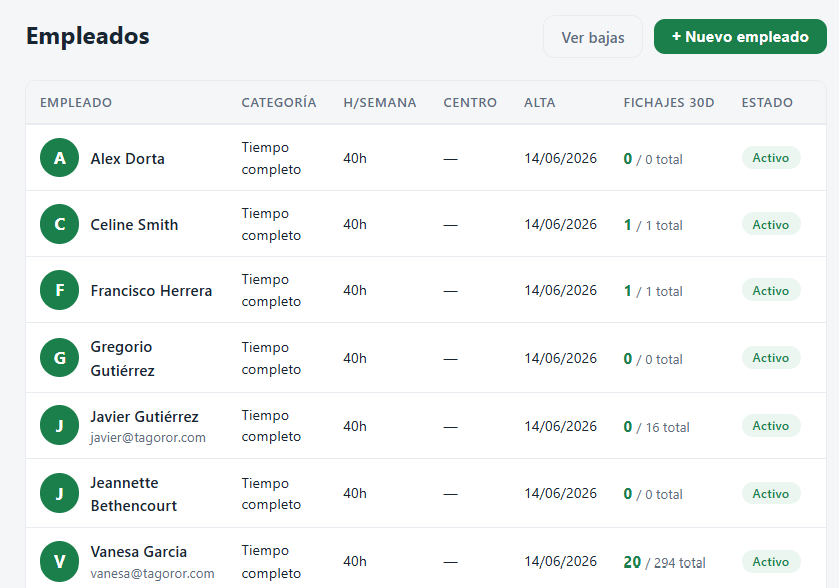
Task: Select Vanesa Garcia's alta date 14/06/2026
Action: (x=560, y=561)
